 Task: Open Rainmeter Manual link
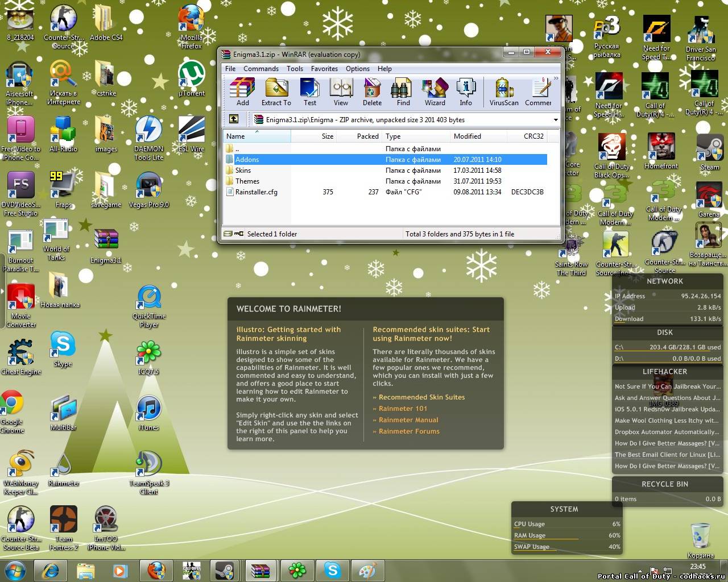[x=408, y=420]
